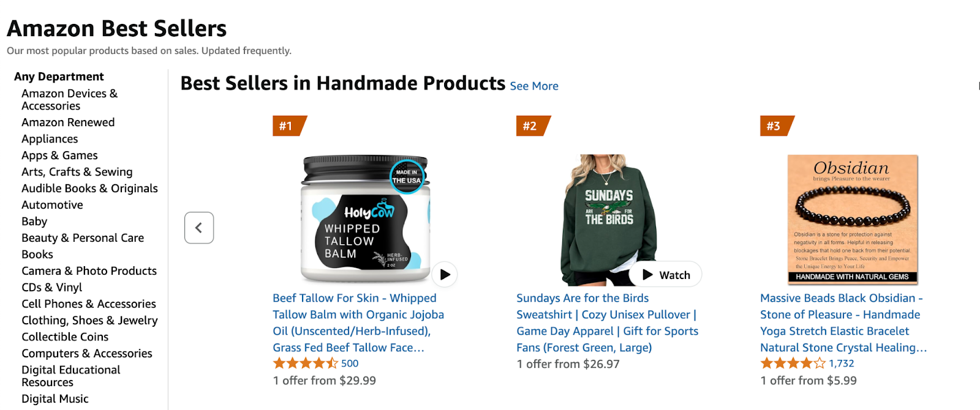Click the left carousel arrow

(198, 227)
